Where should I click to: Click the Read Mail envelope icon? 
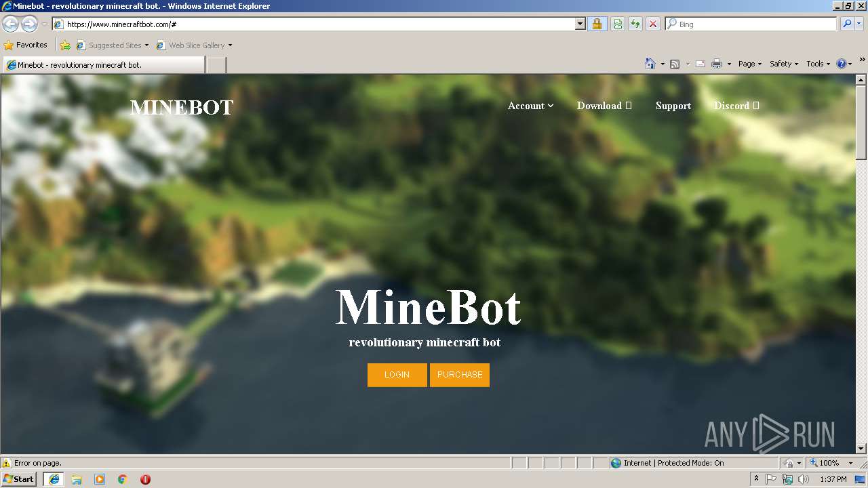click(701, 64)
